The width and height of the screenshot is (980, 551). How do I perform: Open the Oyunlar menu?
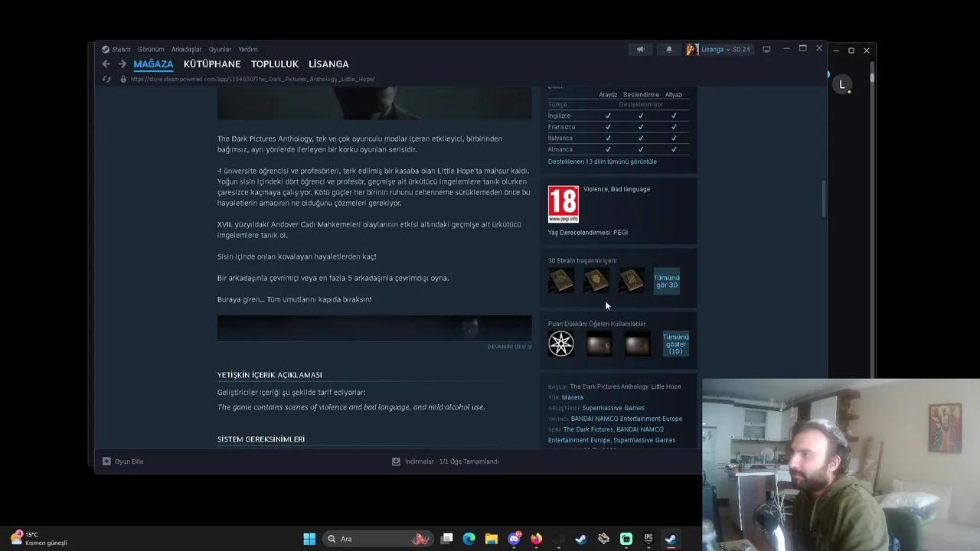[x=220, y=49]
